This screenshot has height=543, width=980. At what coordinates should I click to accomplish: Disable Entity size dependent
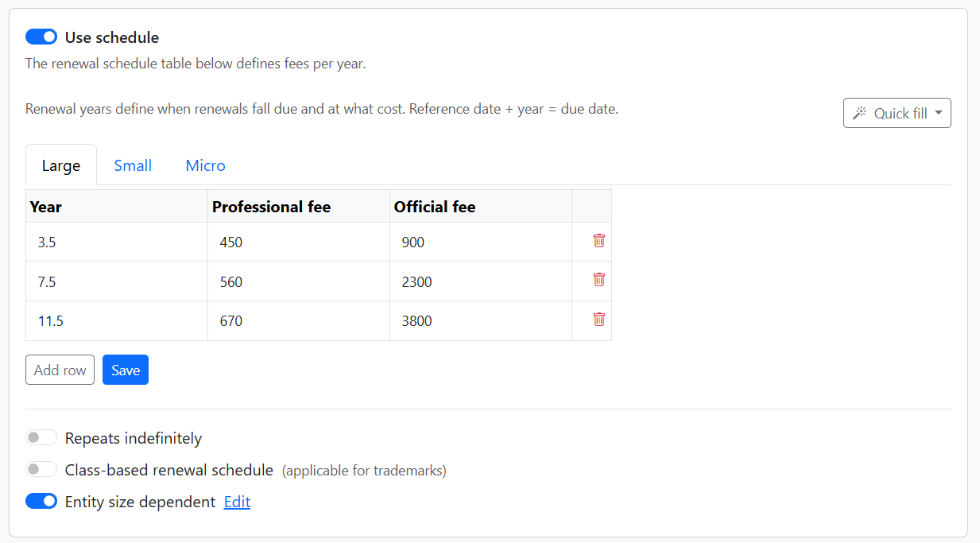point(41,501)
